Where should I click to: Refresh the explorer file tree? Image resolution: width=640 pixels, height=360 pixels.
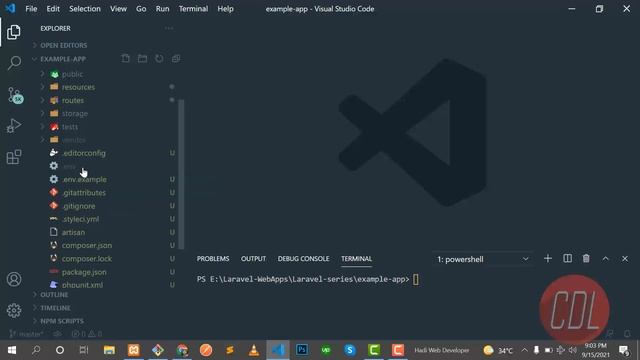click(x=159, y=59)
